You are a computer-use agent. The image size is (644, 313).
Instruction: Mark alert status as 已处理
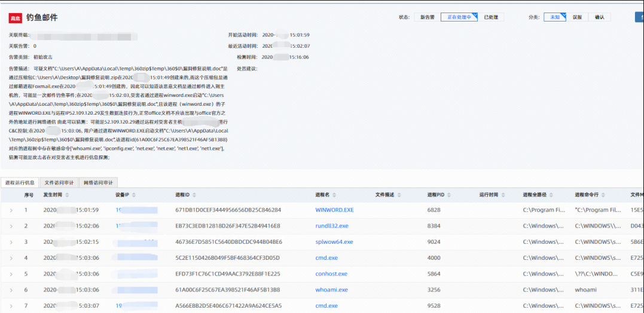494,17
